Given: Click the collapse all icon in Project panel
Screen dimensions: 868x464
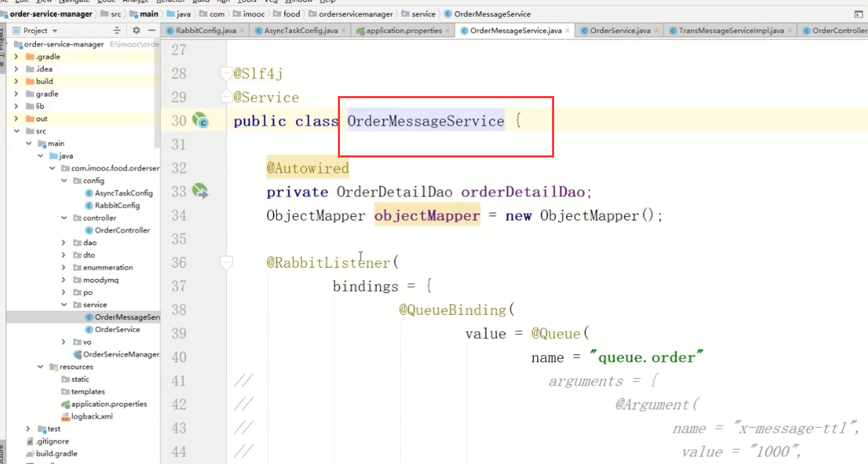Looking at the screenshot, I should (117, 30).
